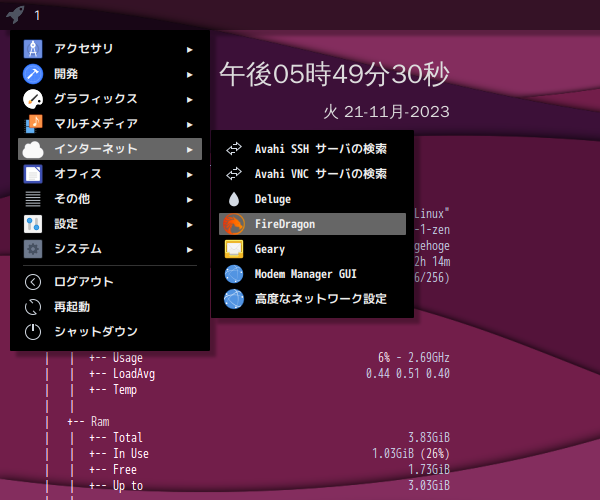This screenshot has height=500, width=600.
Task: Click the Deluge water drop icon
Action: [x=234, y=199]
